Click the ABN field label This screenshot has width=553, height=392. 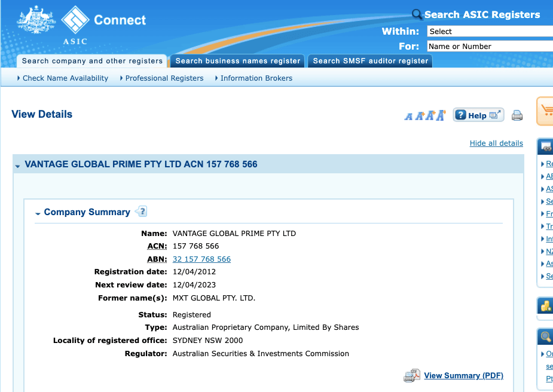coord(157,259)
